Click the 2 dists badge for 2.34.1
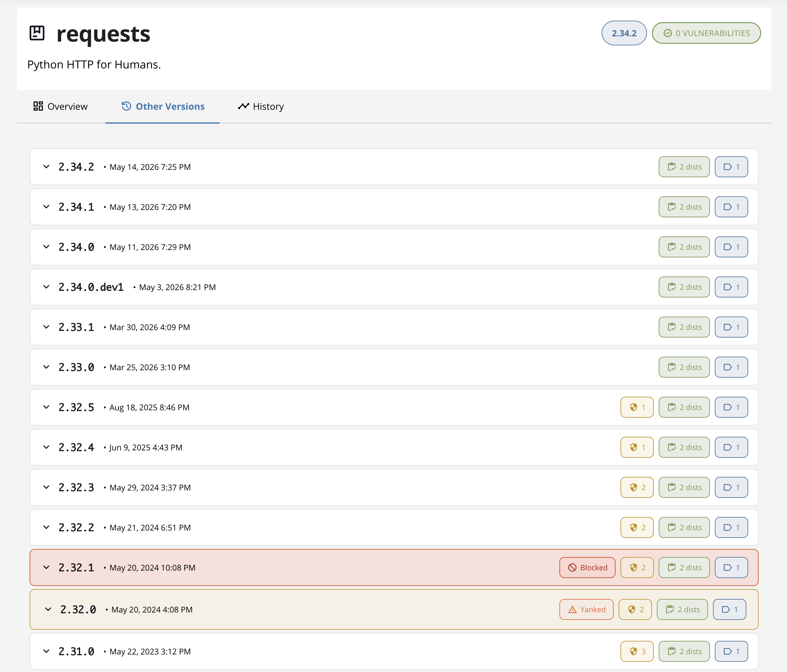 tap(684, 207)
